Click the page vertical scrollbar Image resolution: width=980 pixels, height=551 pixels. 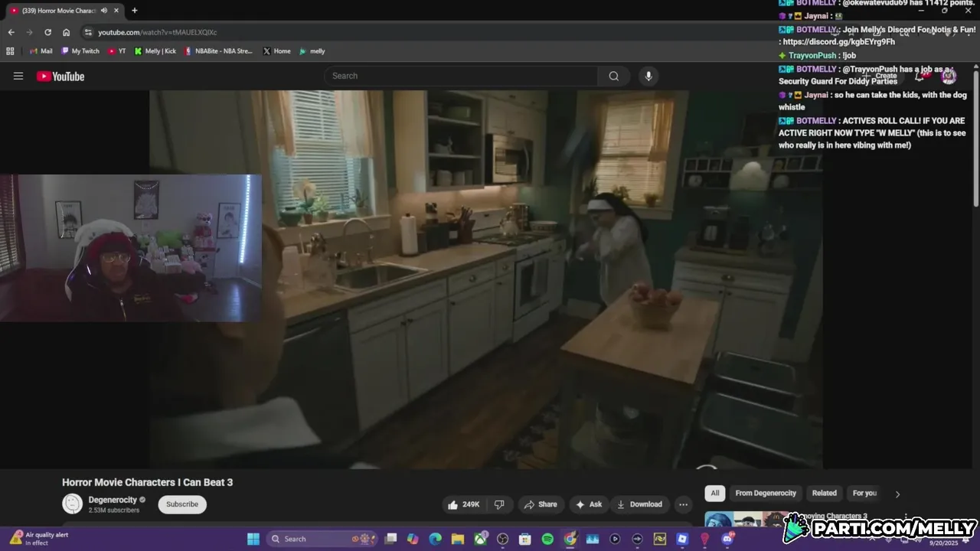click(x=976, y=138)
